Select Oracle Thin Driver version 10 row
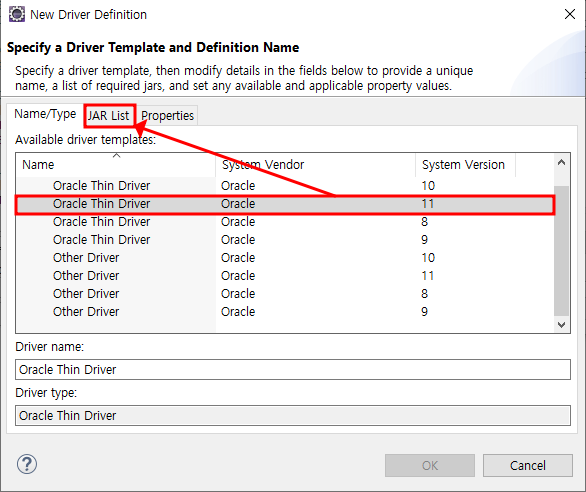This screenshot has height=492, width=586. [x=285, y=185]
